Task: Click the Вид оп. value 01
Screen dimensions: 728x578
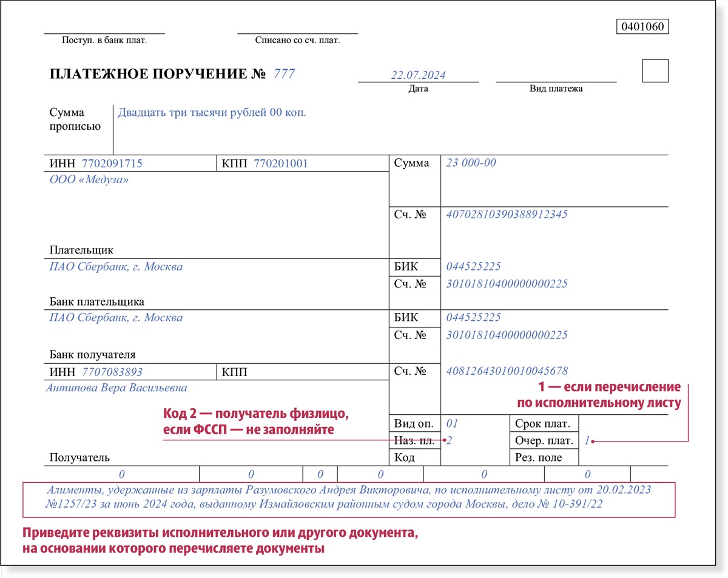Action: [x=452, y=423]
